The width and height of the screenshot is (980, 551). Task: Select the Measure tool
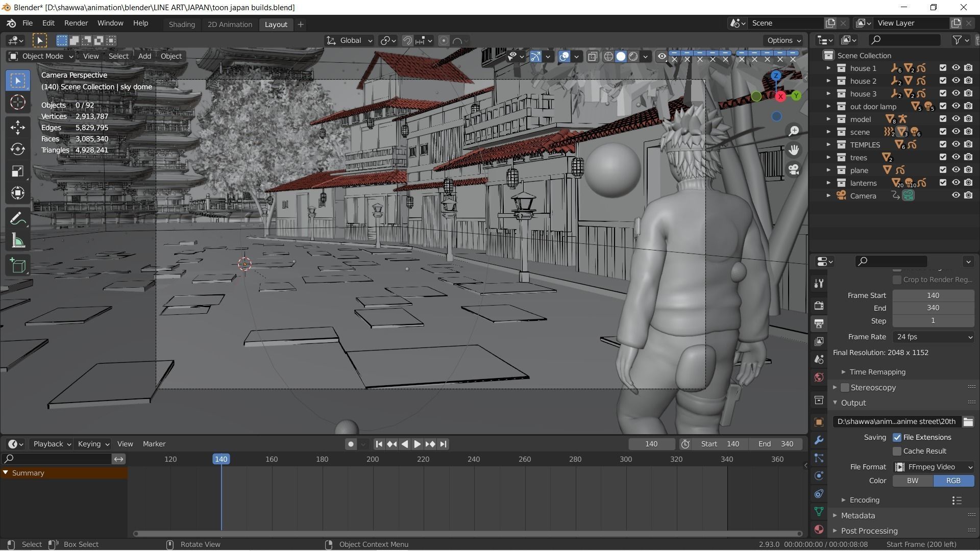pyautogui.click(x=18, y=241)
